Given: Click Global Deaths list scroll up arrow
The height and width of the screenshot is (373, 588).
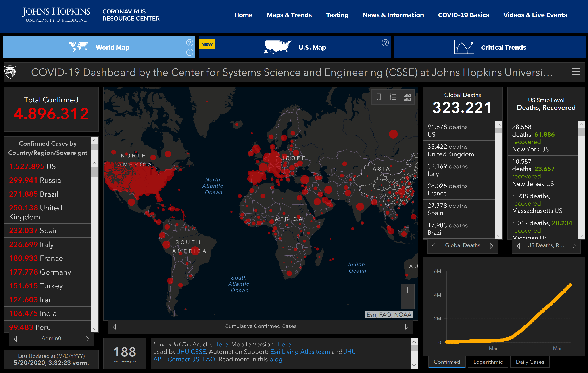Looking at the screenshot, I should [x=499, y=125].
